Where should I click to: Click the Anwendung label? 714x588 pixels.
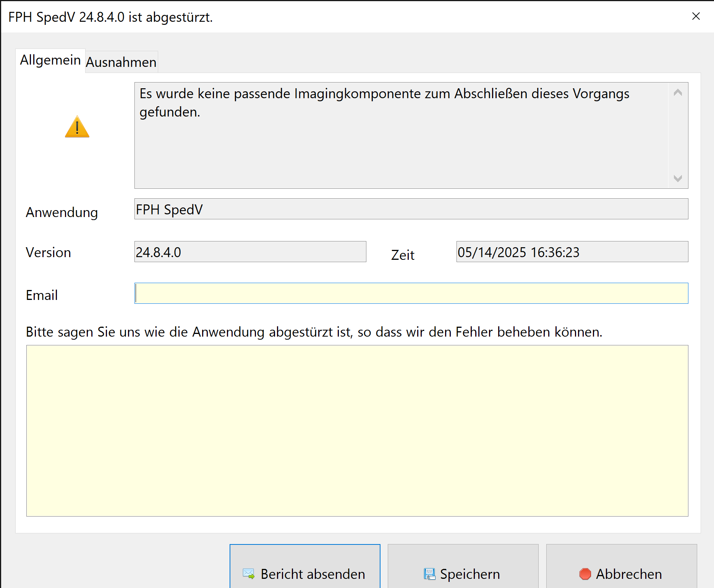point(62,212)
